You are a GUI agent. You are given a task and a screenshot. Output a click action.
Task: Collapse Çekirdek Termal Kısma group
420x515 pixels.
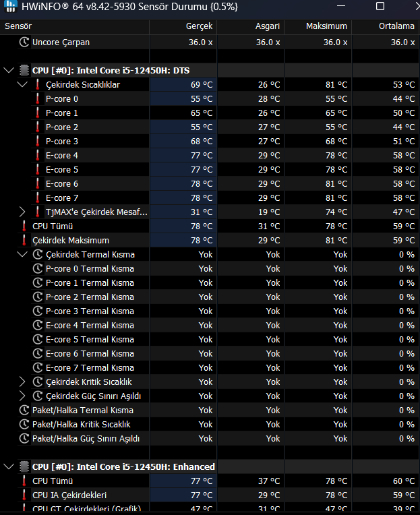click(x=22, y=254)
